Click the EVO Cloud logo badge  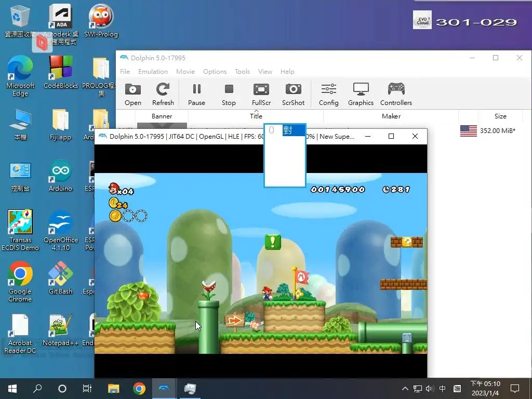click(x=422, y=20)
